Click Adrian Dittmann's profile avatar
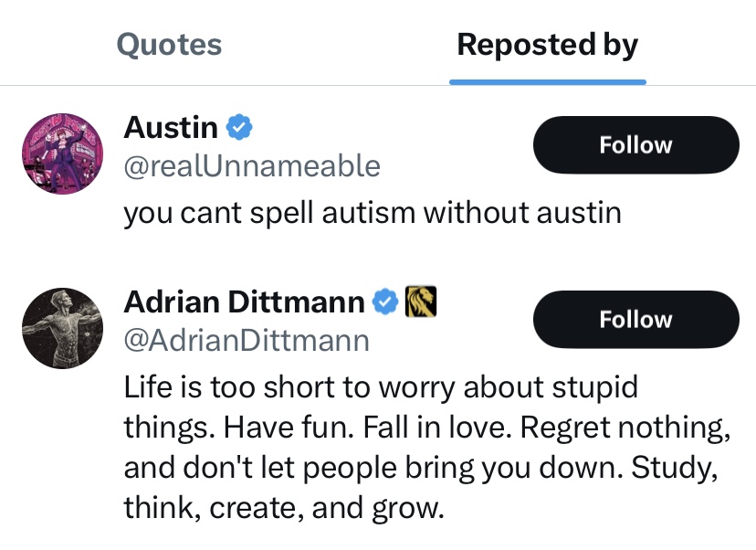Image resolution: width=756 pixels, height=550 pixels. [62, 329]
